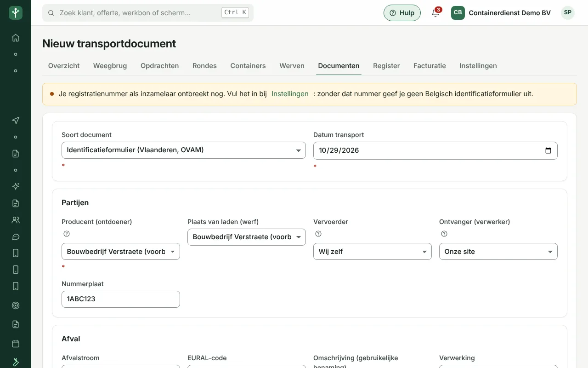Open the Soort document dropdown
The width and height of the screenshot is (588, 368).
[x=184, y=150]
